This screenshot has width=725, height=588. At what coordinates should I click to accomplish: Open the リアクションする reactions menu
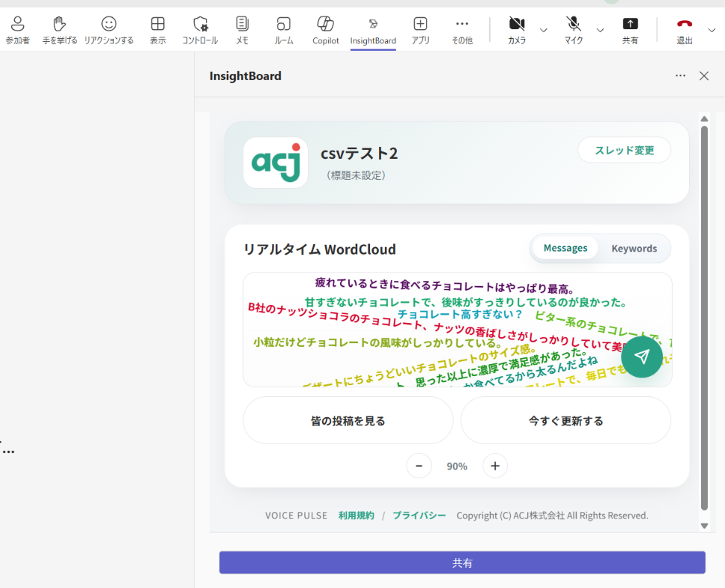point(109,30)
